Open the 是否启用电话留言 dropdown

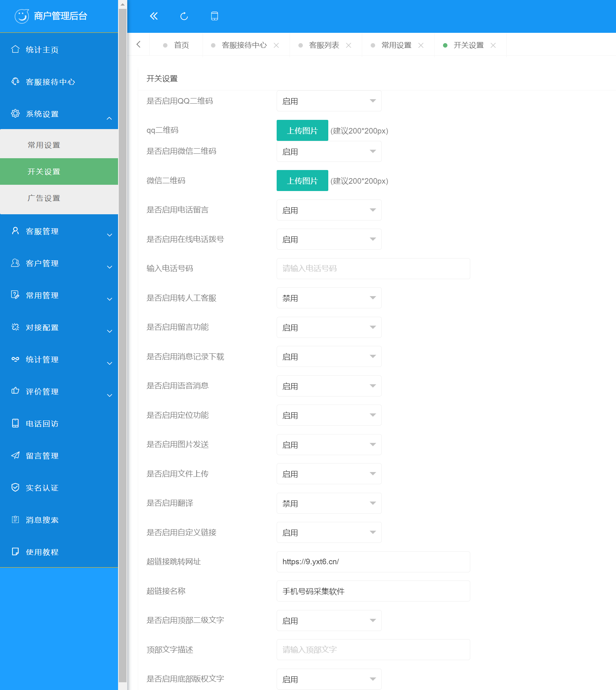[329, 210]
